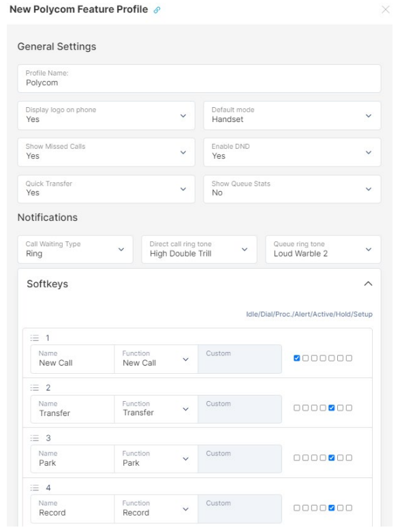Open the Quick Transfer dropdown

tap(106, 189)
